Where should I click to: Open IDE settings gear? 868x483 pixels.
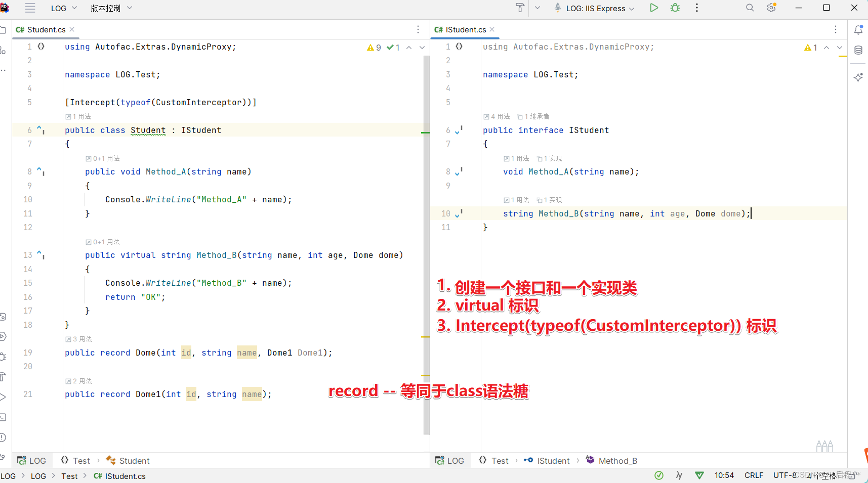[x=771, y=8]
